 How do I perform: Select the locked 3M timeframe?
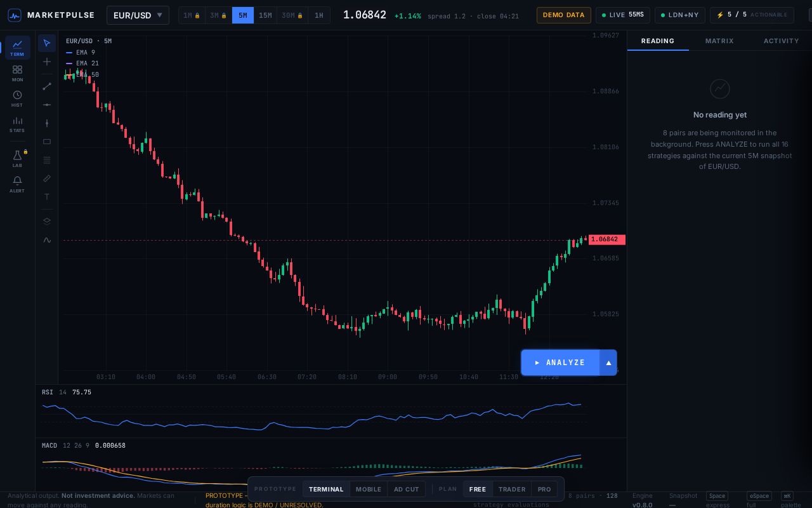[218, 15]
